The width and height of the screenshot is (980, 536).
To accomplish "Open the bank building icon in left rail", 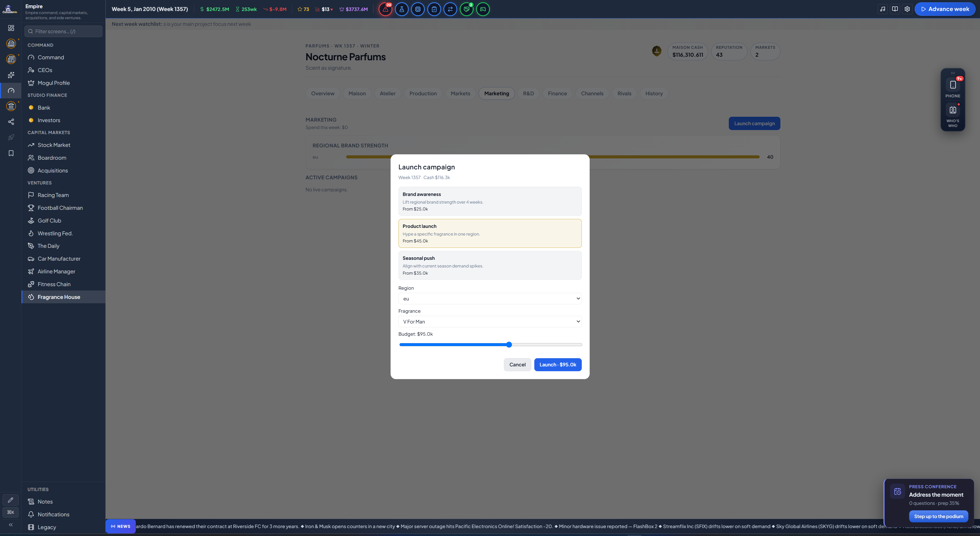I will 11,106.
